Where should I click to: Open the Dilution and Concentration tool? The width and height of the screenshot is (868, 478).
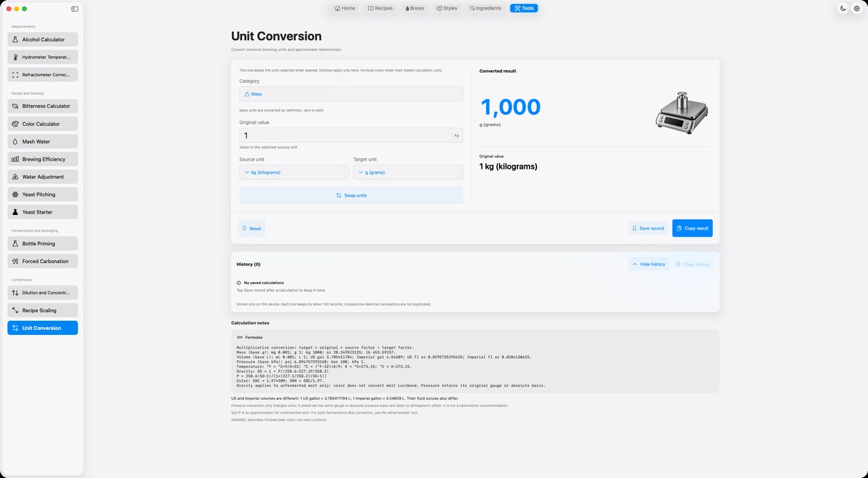(x=43, y=293)
